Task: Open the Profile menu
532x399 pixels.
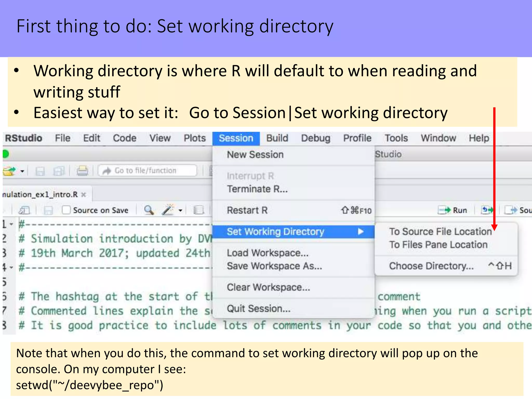Action: point(357,138)
